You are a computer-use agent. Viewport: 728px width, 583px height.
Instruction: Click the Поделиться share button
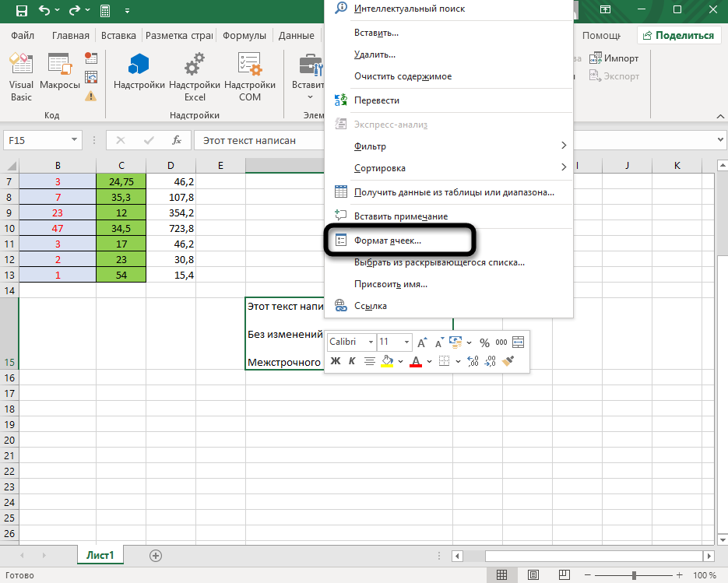[677, 35]
